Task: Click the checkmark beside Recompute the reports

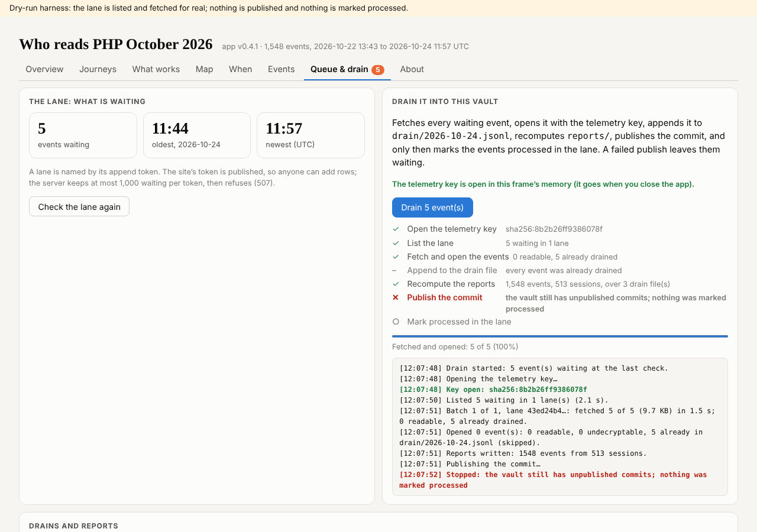Action: (396, 284)
